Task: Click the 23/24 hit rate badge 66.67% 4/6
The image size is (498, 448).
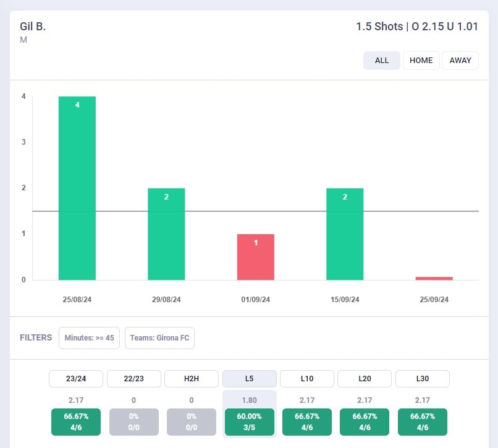Action: coord(76,422)
